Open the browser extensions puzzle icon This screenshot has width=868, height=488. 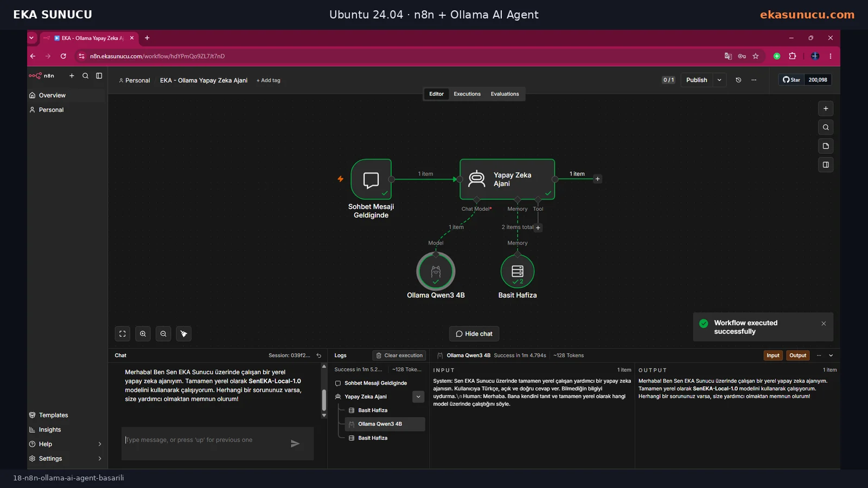pos(792,56)
